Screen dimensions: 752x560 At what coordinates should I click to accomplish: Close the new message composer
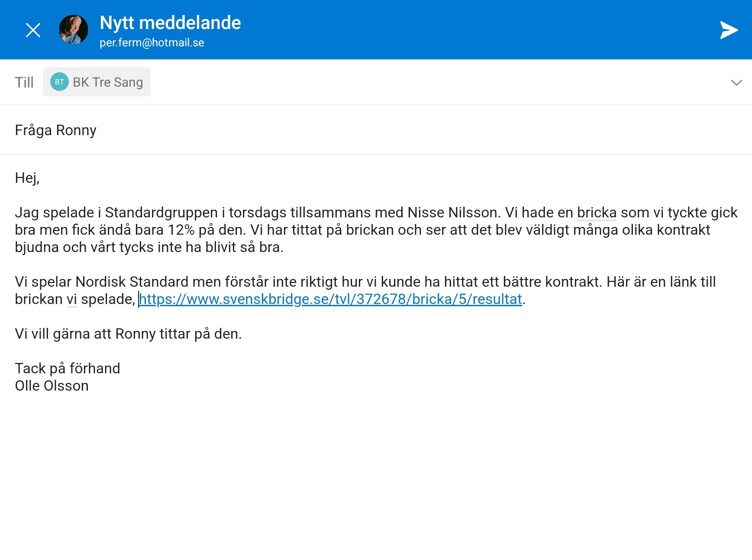33,30
